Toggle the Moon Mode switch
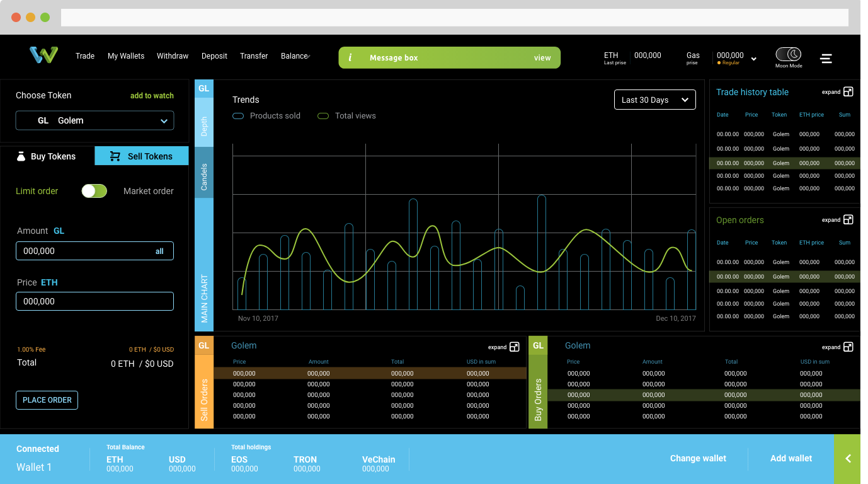 point(788,55)
